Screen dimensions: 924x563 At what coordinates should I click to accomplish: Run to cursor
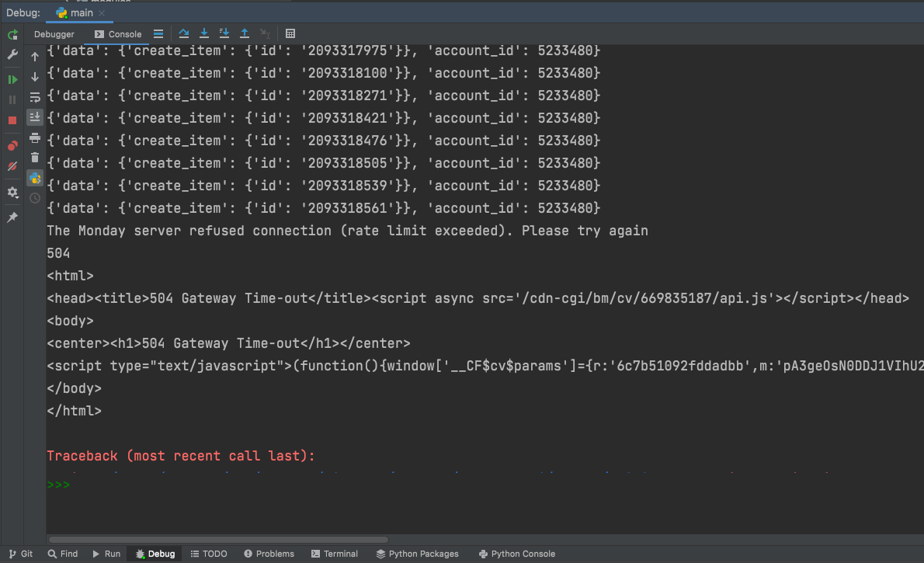tap(266, 33)
